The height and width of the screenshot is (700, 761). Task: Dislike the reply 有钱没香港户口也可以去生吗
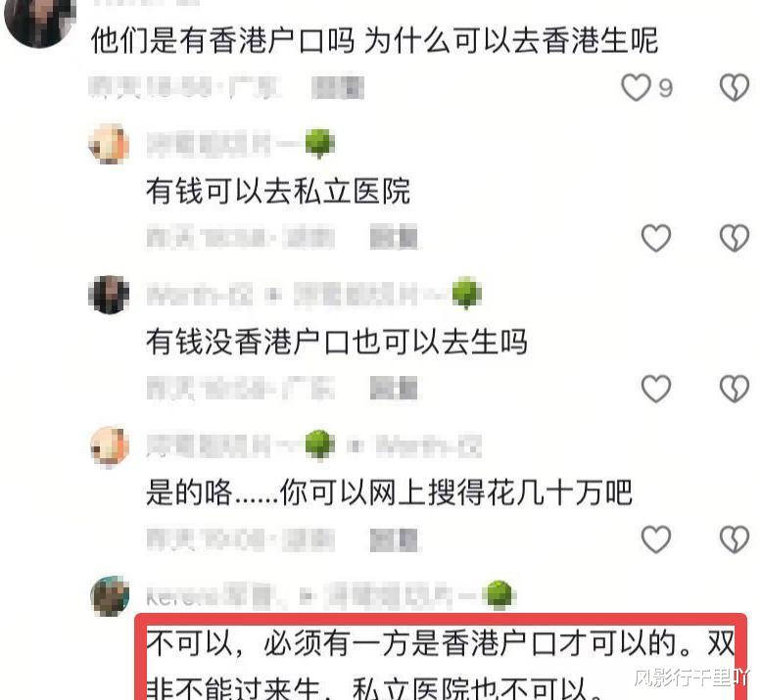735,389
